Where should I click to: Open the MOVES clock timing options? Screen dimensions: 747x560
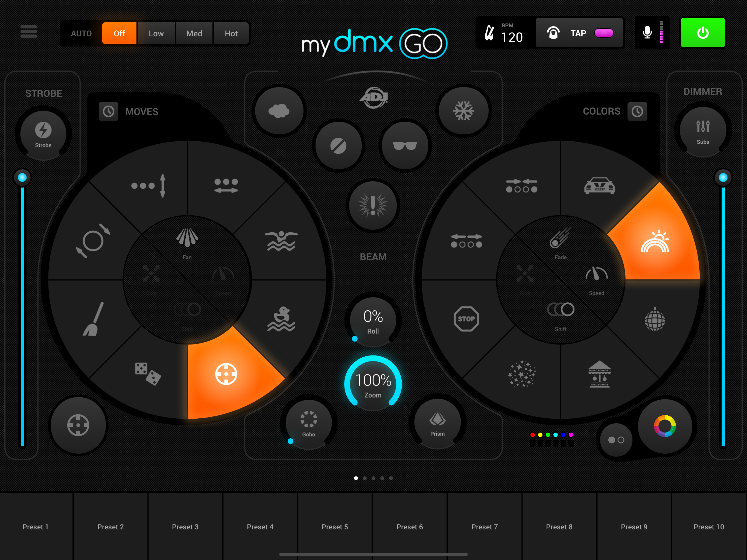click(x=108, y=112)
